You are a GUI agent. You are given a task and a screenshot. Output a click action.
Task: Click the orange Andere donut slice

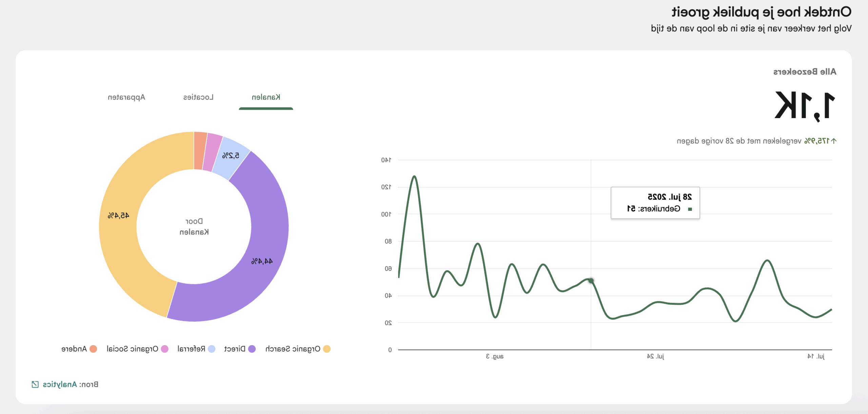pyautogui.click(x=200, y=150)
